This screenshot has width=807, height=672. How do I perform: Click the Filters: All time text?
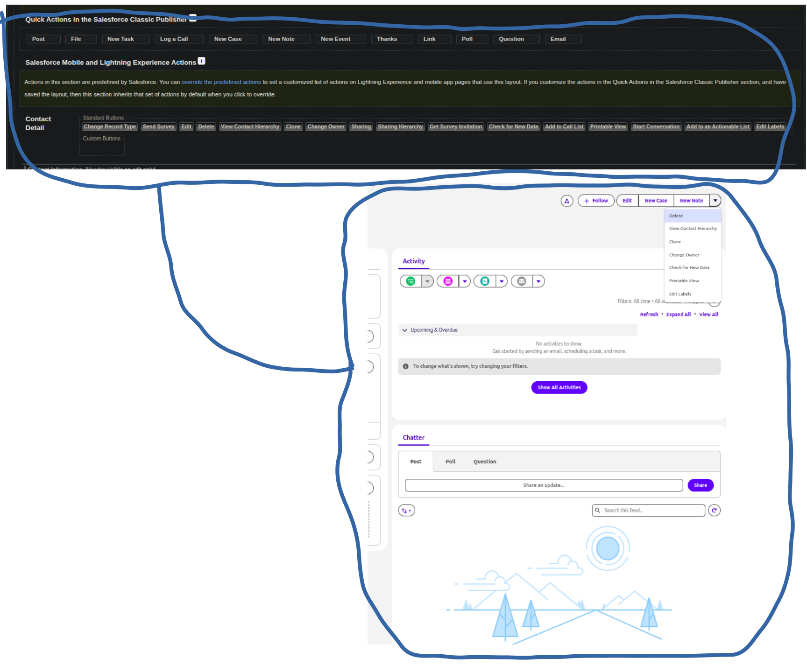click(634, 301)
